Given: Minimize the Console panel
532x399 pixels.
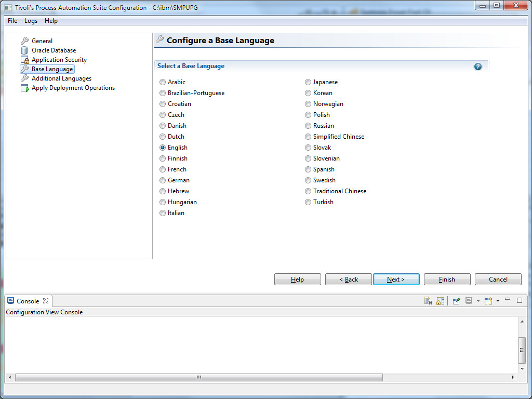Looking at the screenshot, I should [x=508, y=299].
